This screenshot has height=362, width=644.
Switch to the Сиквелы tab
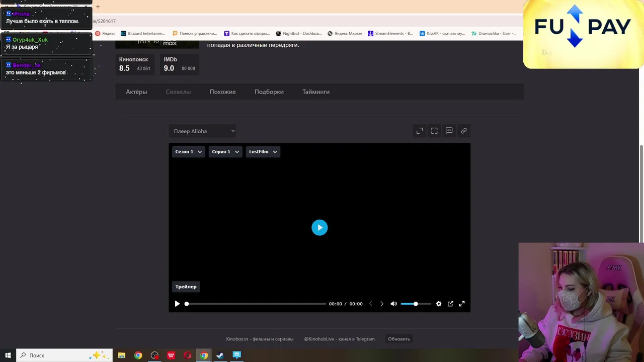[178, 92]
